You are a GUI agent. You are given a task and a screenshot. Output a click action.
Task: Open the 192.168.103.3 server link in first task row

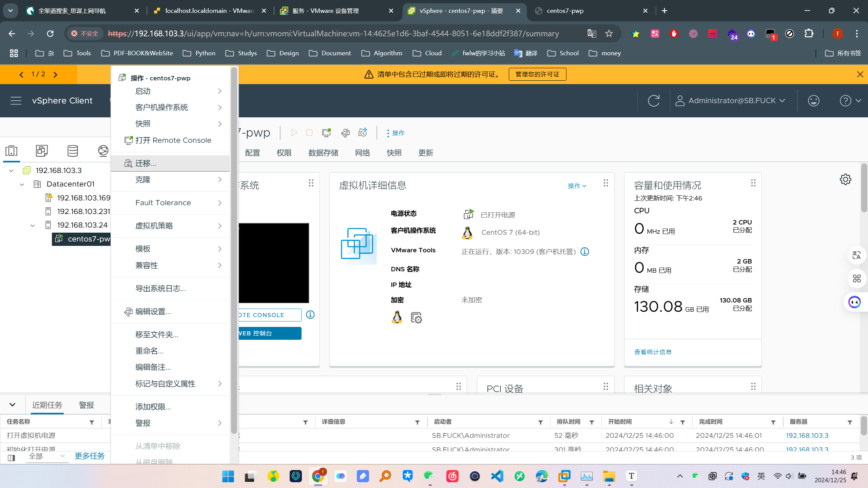coord(807,435)
